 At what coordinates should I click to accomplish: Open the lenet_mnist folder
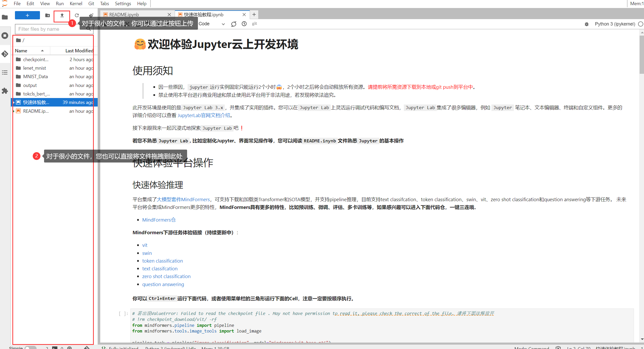click(x=35, y=68)
